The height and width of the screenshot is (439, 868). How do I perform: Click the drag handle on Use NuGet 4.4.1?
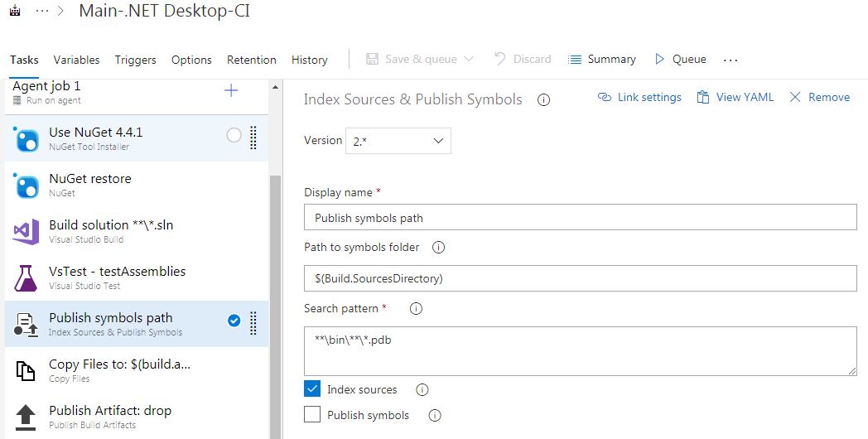point(253,137)
